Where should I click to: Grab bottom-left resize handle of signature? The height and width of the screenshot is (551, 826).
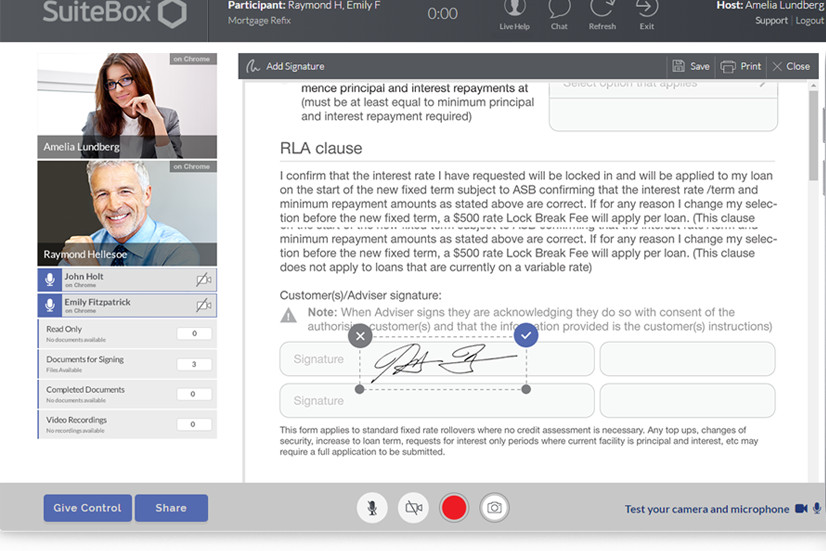pyautogui.click(x=360, y=389)
